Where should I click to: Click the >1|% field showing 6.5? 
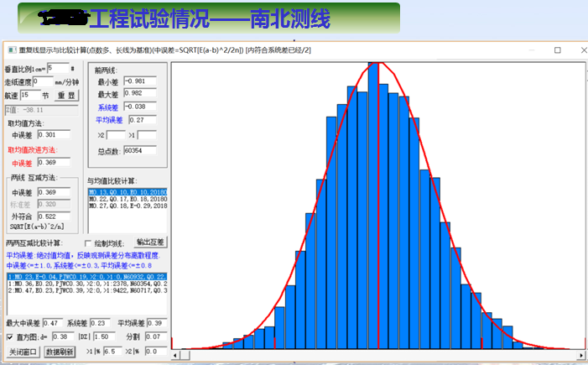tap(112, 352)
